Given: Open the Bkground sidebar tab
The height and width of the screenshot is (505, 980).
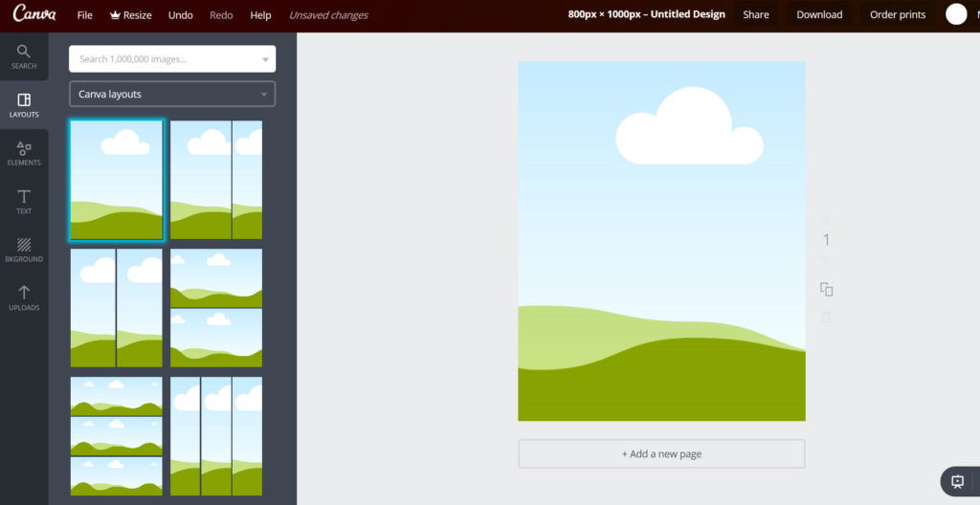Looking at the screenshot, I should [24, 250].
